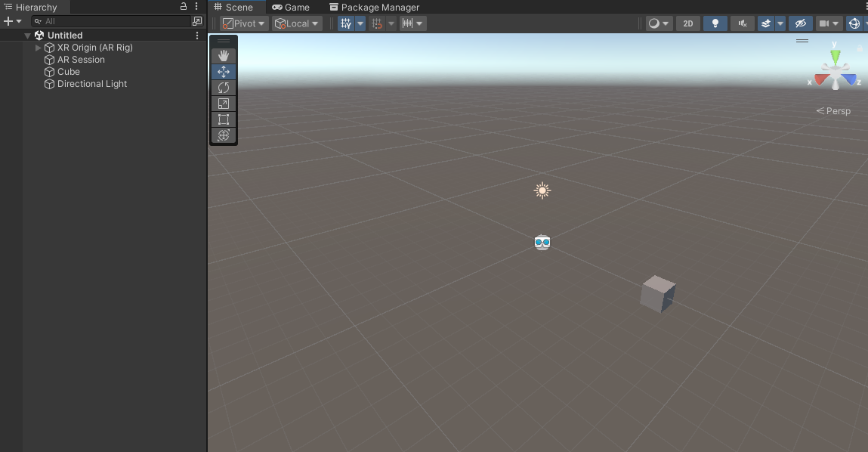The height and width of the screenshot is (452, 868).
Task: Click the XR headset gizmo in scene
Action: click(542, 242)
